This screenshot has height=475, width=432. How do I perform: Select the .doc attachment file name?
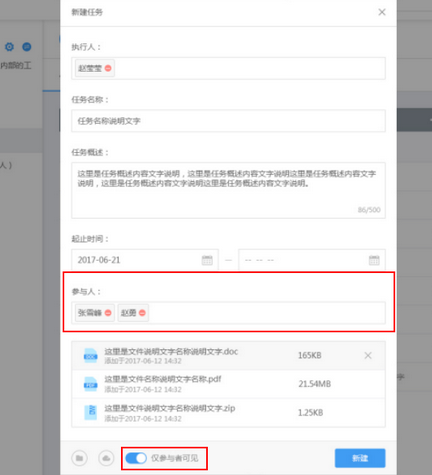pyautogui.click(x=171, y=352)
